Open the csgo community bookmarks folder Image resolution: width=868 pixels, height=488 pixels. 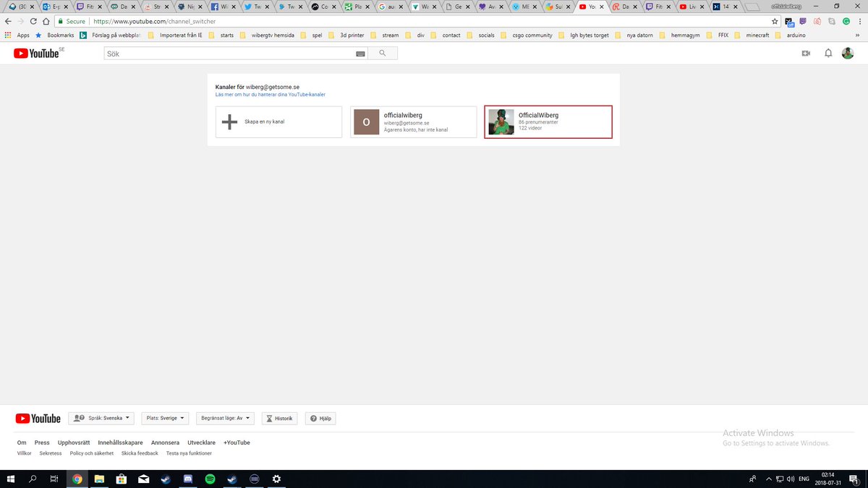point(526,35)
